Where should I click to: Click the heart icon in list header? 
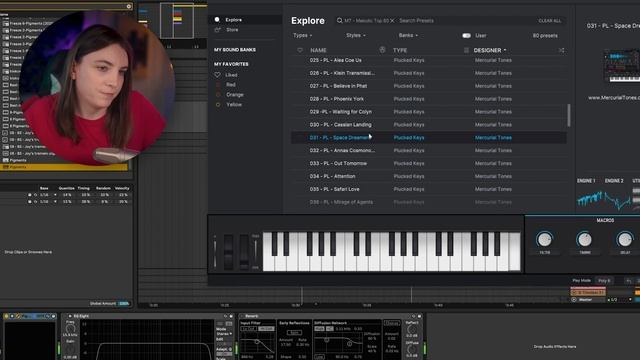click(300, 50)
